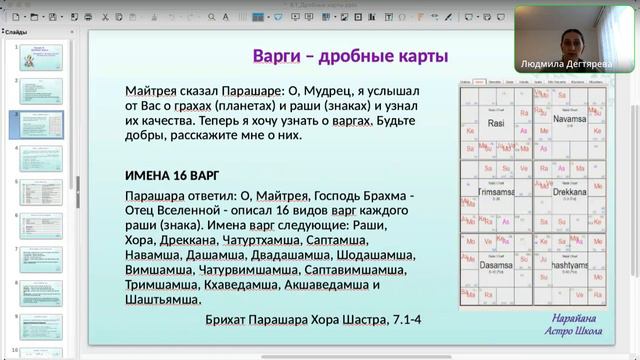The image size is (640, 360).
Task: Run the Spelling check icon
Action: [x=226, y=17]
